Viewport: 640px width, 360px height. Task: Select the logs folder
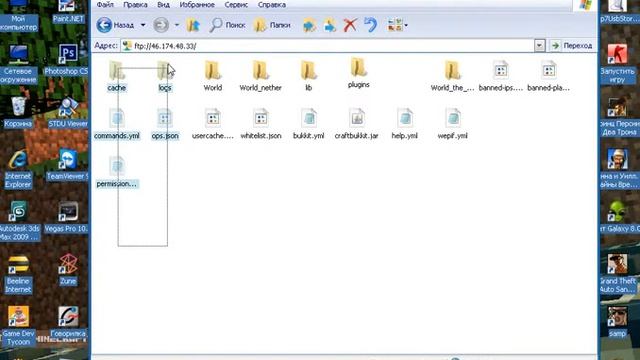pyautogui.click(x=165, y=76)
